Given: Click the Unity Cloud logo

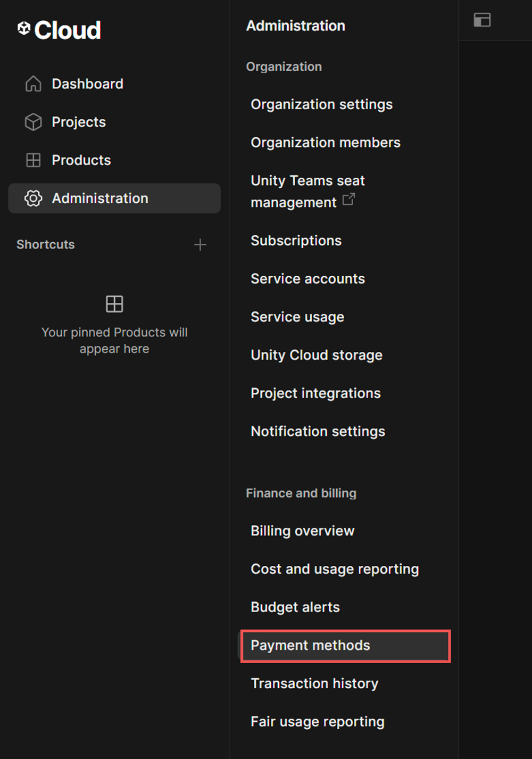Looking at the screenshot, I should click(59, 30).
